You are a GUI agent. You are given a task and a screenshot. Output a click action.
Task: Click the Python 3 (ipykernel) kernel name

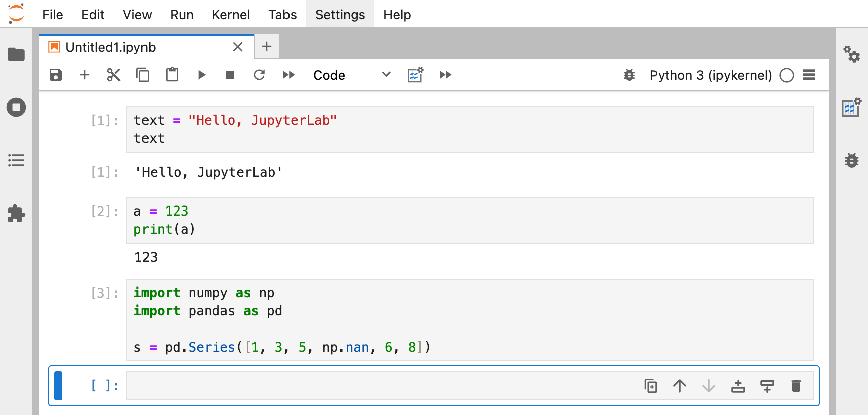(710, 75)
